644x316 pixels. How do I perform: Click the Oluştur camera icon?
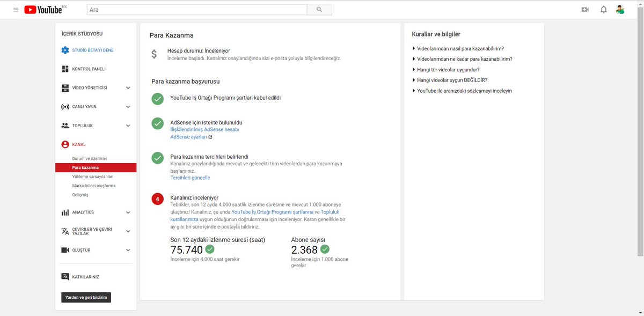[65, 250]
